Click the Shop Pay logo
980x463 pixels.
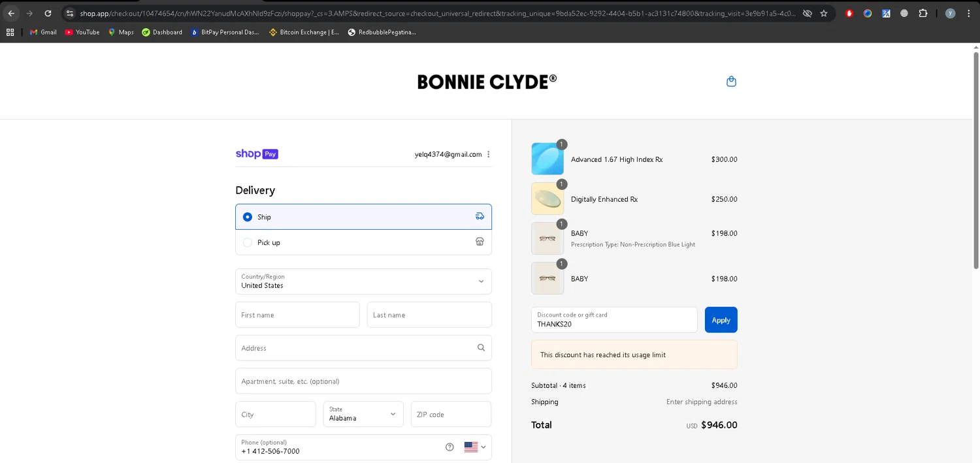257,154
